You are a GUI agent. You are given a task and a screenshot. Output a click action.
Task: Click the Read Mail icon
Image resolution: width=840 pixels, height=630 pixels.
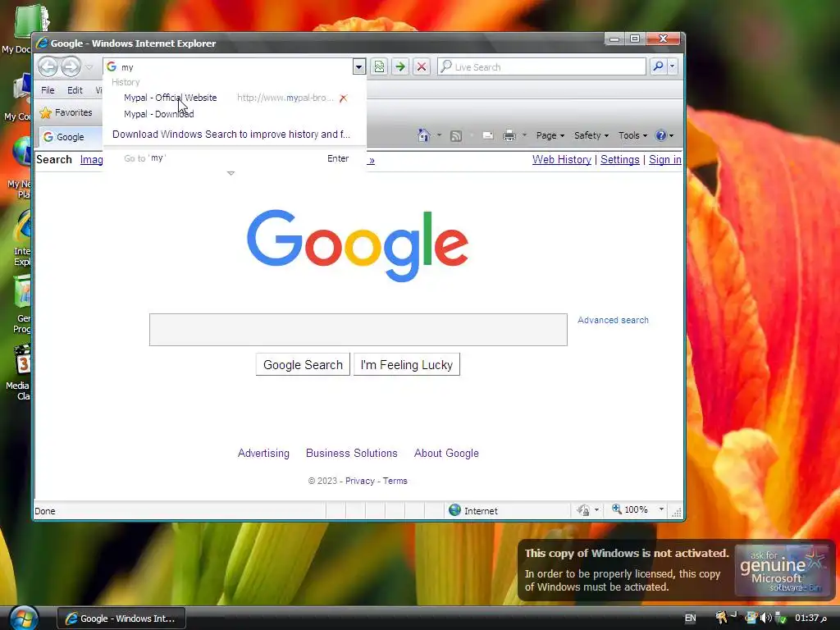[x=487, y=135]
